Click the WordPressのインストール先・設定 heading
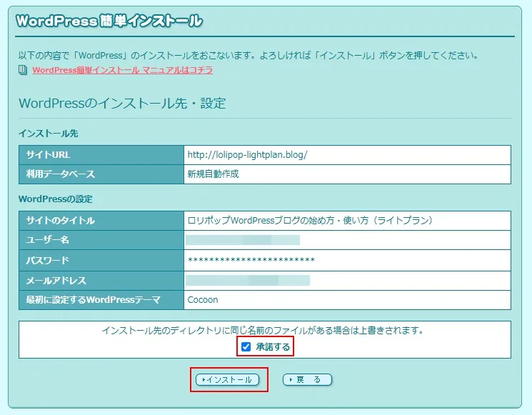This screenshot has height=415, width=532. pos(122,103)
